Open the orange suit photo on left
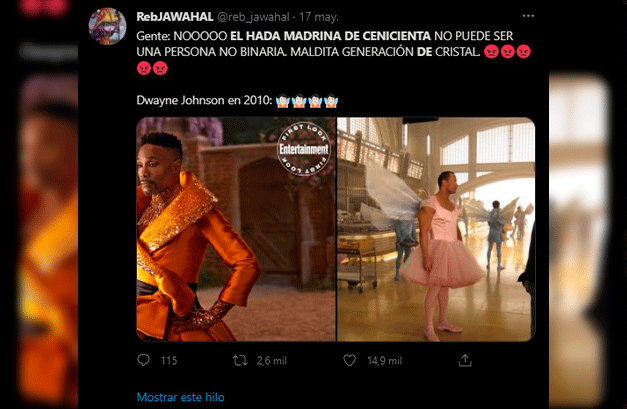 (x=236, y=229)
